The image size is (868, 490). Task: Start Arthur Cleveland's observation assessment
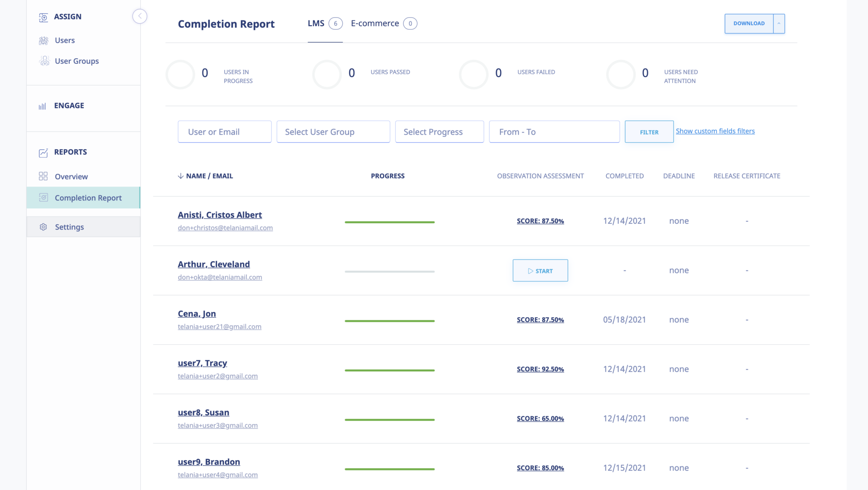540,270
